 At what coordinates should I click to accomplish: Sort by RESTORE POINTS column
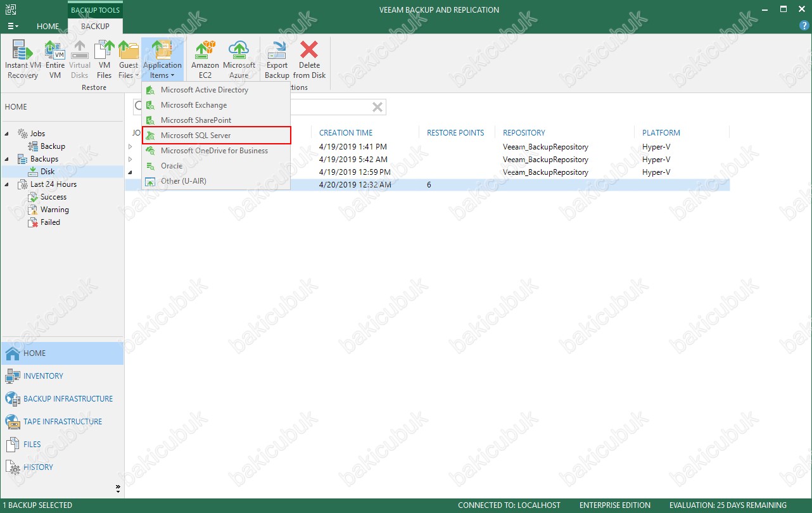455,133
